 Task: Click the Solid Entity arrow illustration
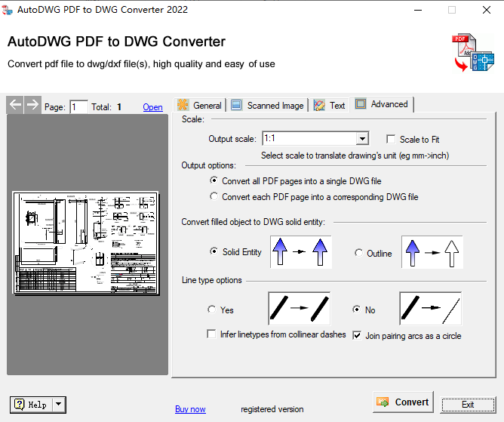coord(301,252)
